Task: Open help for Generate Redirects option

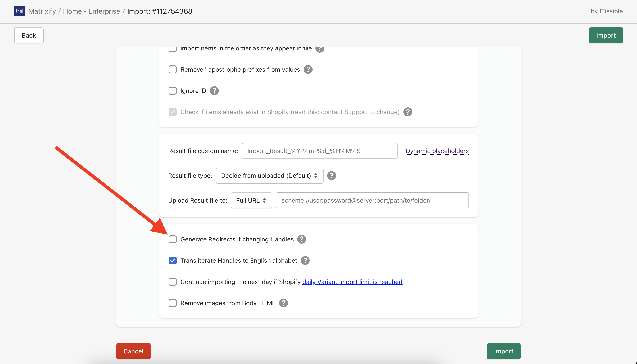Action: (301, 239)
